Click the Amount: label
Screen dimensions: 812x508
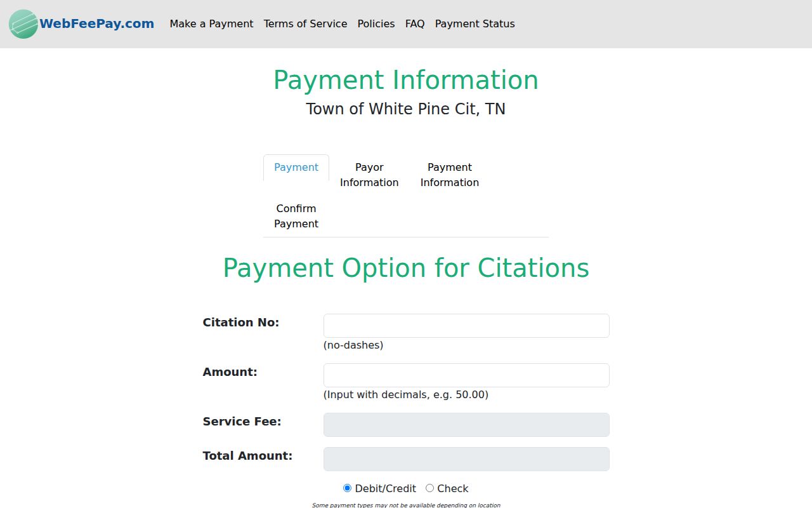pos(230,372)
